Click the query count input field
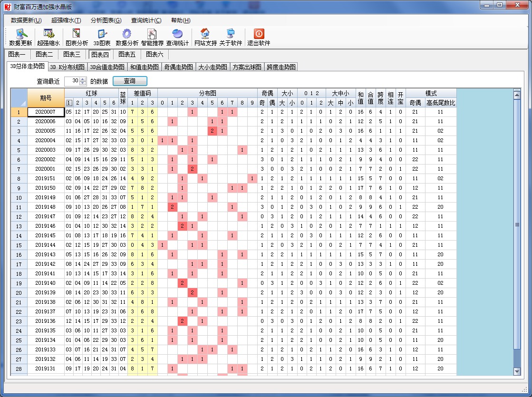The image size is (532, 397). (72, 81)
